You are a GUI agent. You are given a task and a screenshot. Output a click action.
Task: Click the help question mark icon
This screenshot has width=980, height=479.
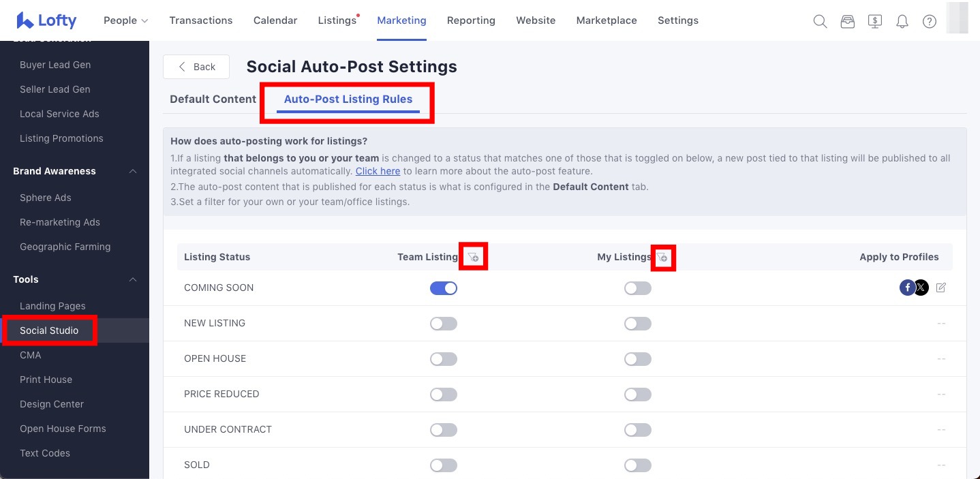point(930,21)
